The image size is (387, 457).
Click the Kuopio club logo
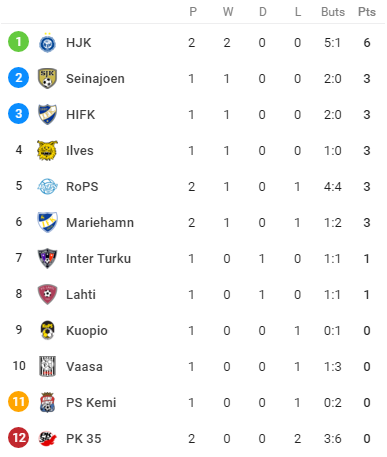click(x=47, y=330)
